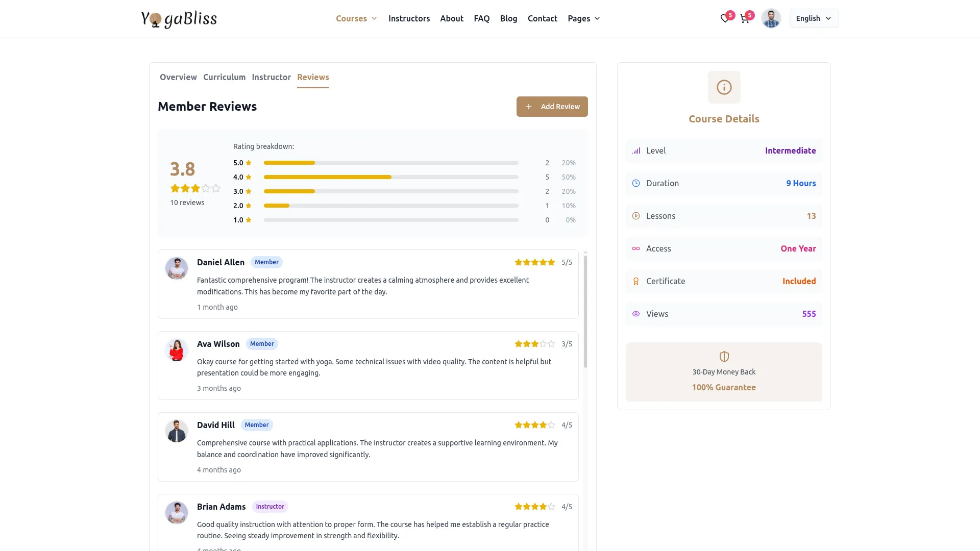Click Brian Adams' Instructor badge
980x551 pixels.
coord(270,507)
